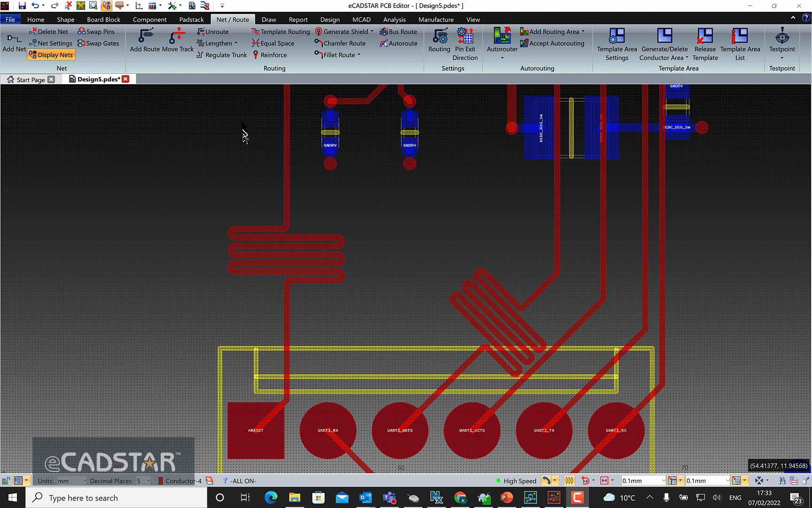This screenshot has width=812, height=508.
Task: Expand the Lengthen dropdown
Action: (x=236, y=43)
